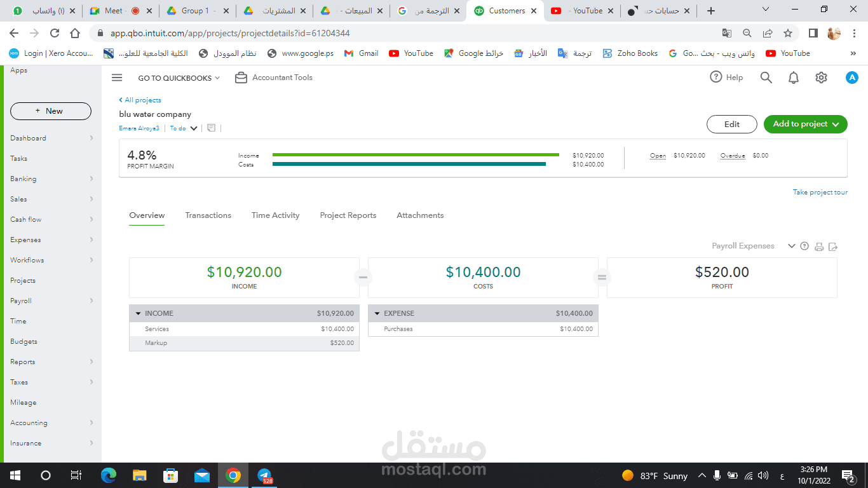Open the Payroll Expenses chevron dropdown
Viewport: 868px width, 488px height.
tap(792, 246)
